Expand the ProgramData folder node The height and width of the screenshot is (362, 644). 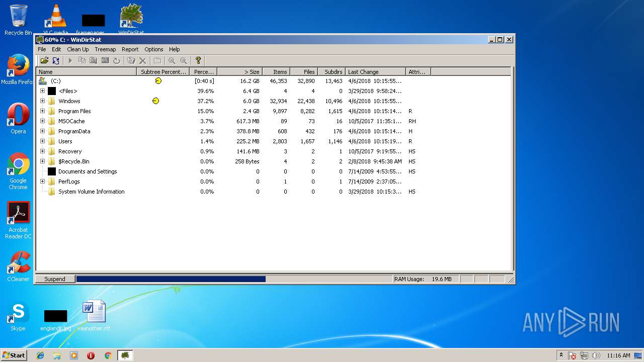(x=42, y=131)
